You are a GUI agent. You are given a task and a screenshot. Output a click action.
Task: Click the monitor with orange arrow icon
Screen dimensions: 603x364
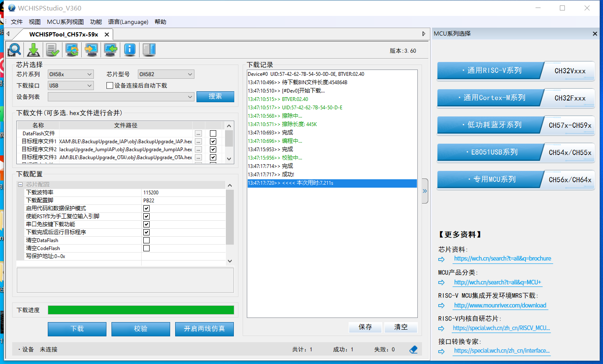click(x=91, y=50)
